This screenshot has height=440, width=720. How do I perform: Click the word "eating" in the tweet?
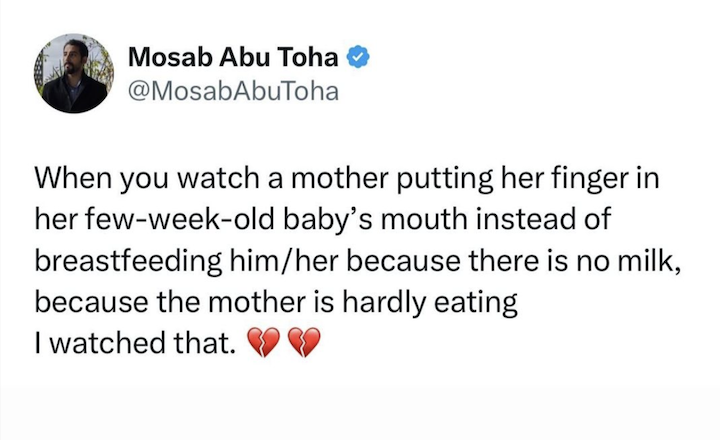482,305
